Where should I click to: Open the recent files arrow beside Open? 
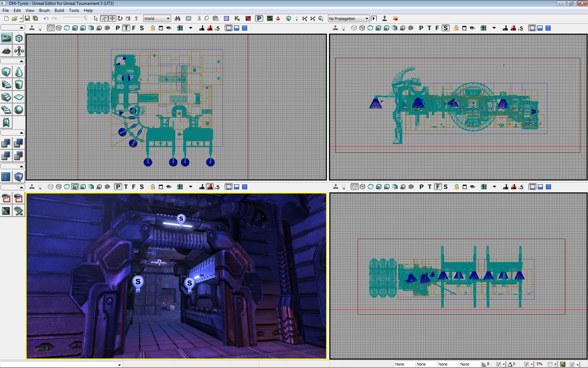[x=21, y=19]
